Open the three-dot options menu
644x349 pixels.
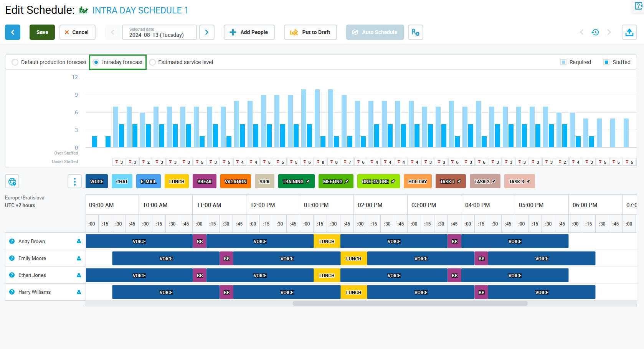(74, 181)
